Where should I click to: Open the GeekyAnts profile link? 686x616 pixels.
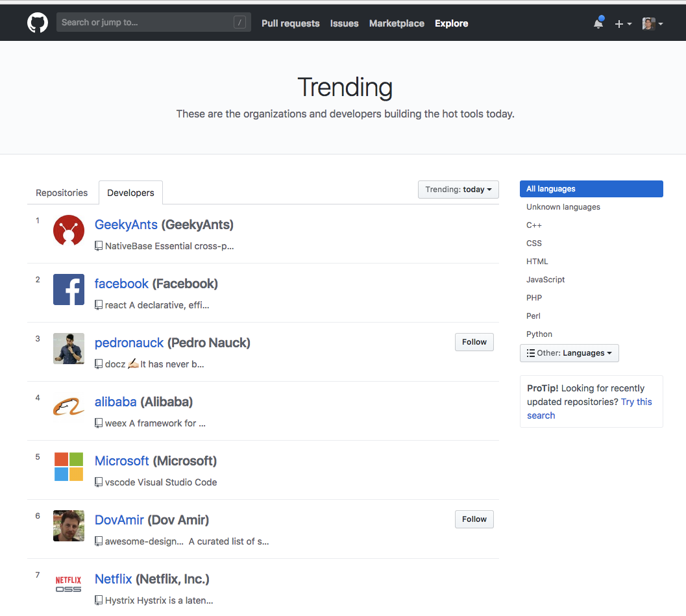[126, 225]
